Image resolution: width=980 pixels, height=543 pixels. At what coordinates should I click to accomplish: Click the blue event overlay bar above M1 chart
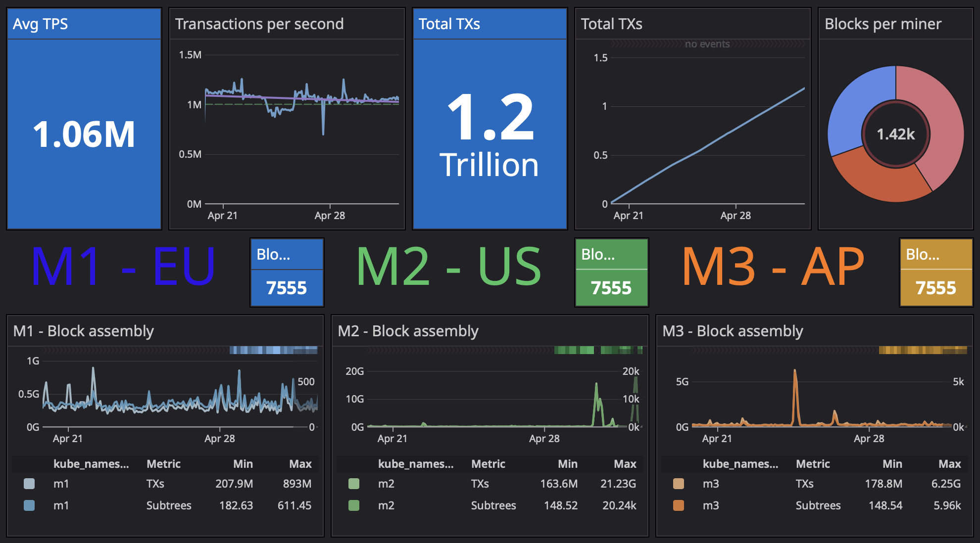(273, 350)
